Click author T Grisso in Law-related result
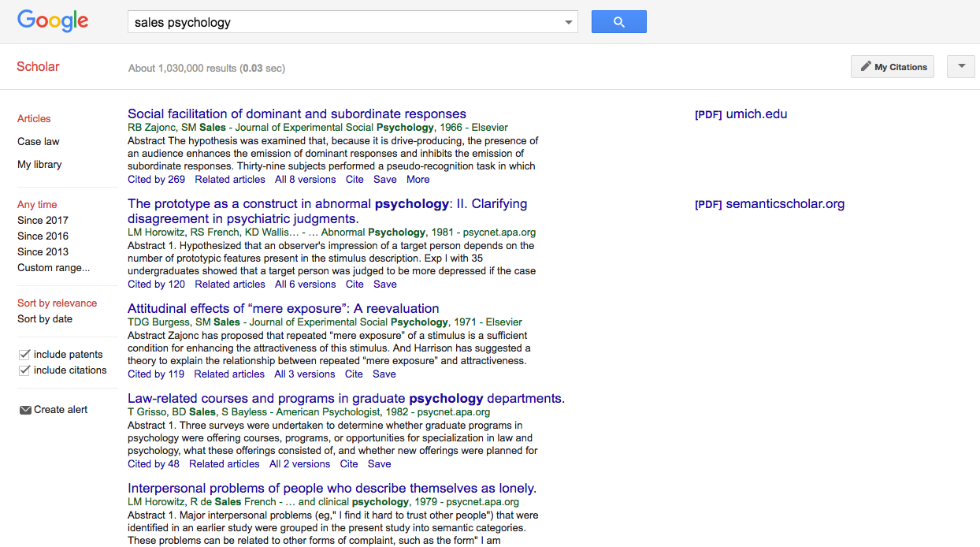980x547 pixels. 147,412
